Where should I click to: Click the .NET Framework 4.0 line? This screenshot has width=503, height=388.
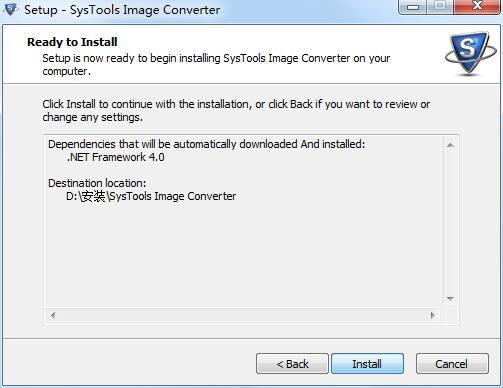(x=116, y=157)
